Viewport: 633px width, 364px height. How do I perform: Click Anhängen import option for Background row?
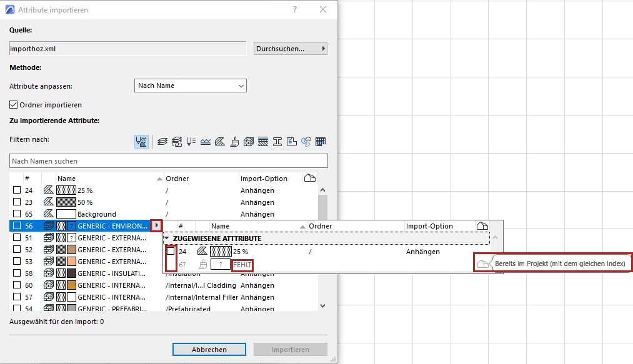pos(257,214)
